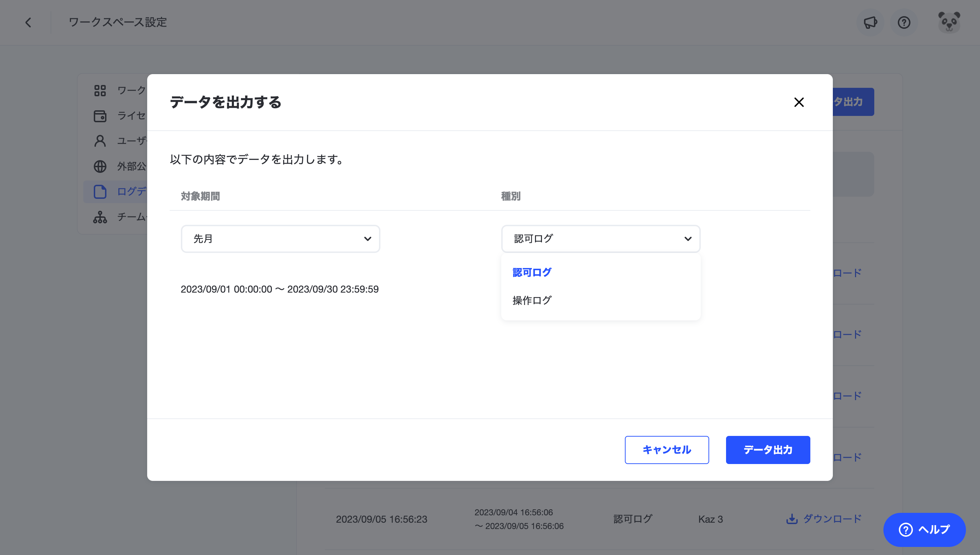Collapse the 認可ログ type dropdown
The image size is (980, 555).
point(601,239)
